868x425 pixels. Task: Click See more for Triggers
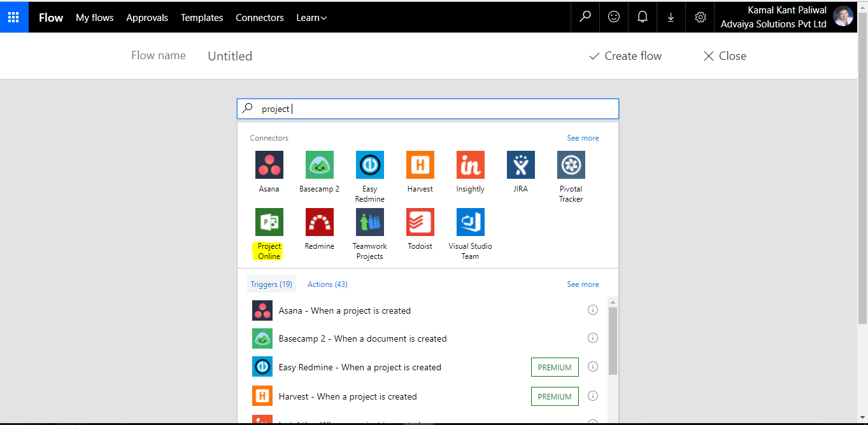point(583,284)
